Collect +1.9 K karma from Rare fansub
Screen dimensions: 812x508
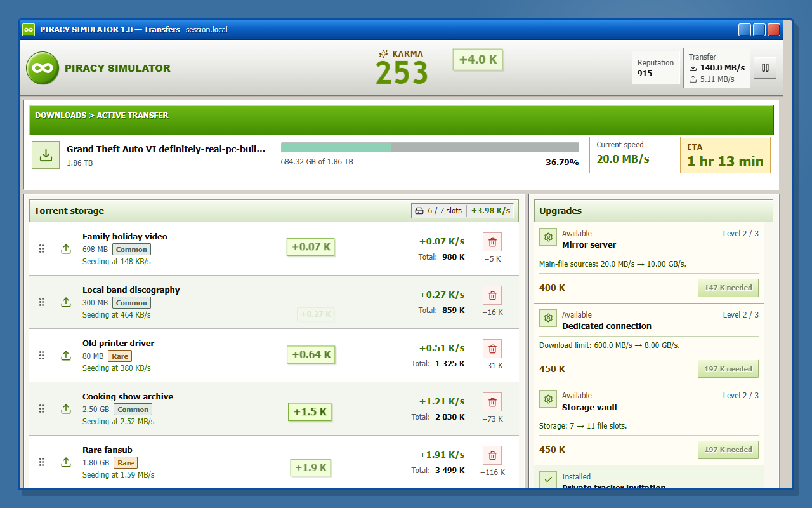tap(311, 468)
